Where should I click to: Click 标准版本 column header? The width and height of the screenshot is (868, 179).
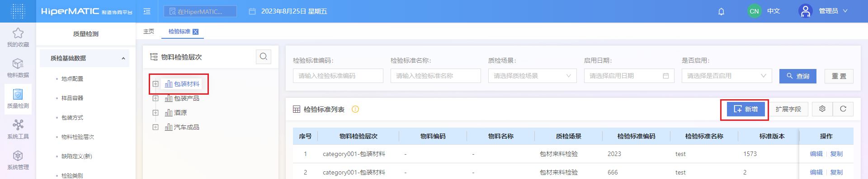(772, 136)
